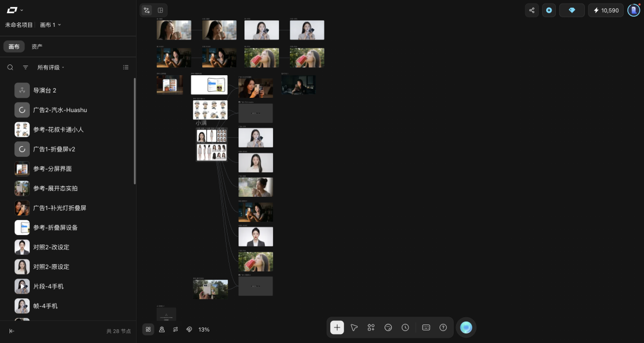
Task: Click the blue circle plus icon
Action: (549, 10)
